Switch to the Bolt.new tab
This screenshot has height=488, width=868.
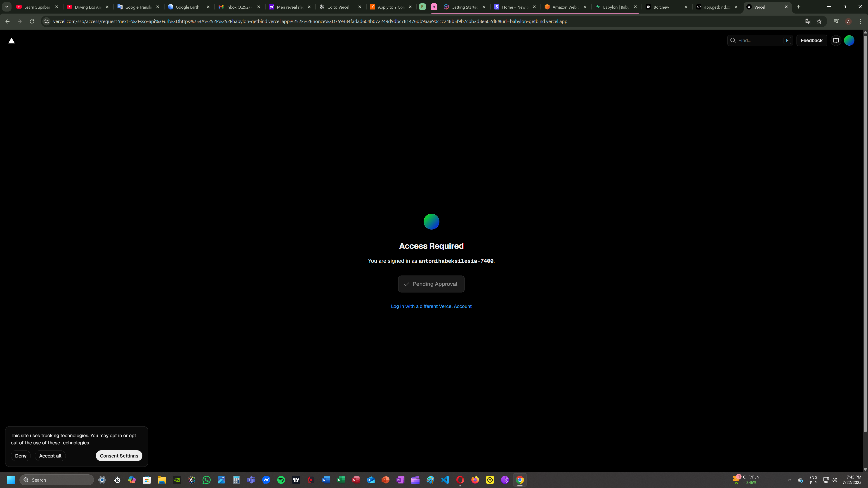661,7
